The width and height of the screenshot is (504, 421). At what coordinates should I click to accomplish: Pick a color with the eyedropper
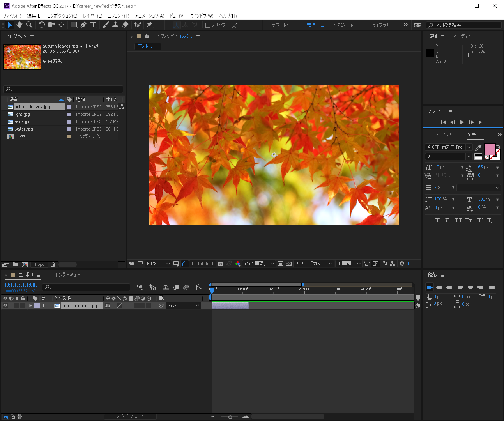coord(478,148)
